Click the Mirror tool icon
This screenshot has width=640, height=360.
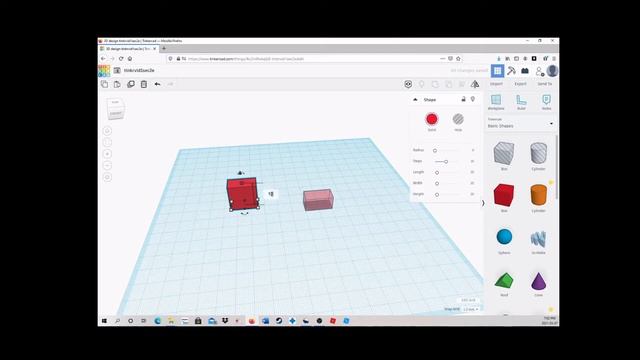475,84
